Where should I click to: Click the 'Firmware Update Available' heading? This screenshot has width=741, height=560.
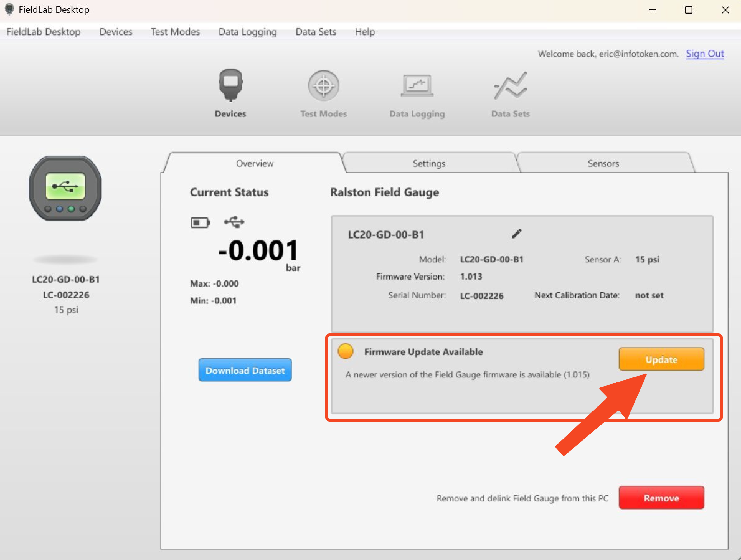pyautogui.click(x=423, y=352)
